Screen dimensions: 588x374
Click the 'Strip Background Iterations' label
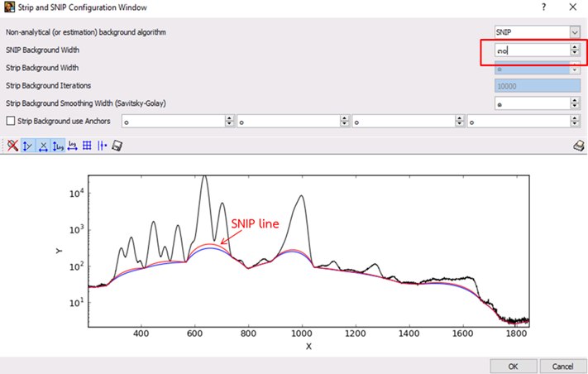click(48, 85)
